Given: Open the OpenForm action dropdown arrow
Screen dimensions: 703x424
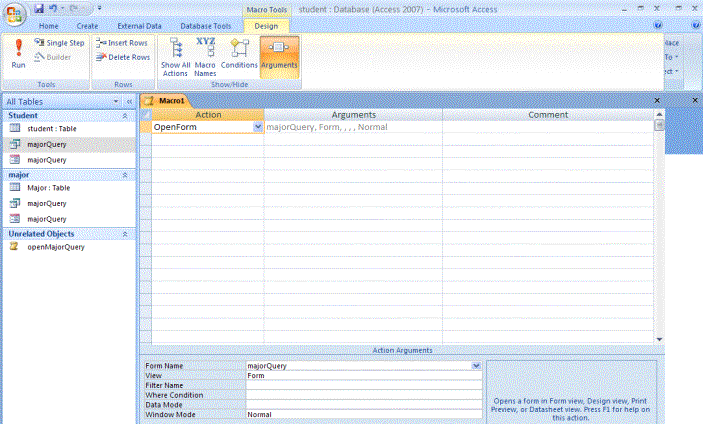Looking at the screenshot, I should [x=258, y=127].
